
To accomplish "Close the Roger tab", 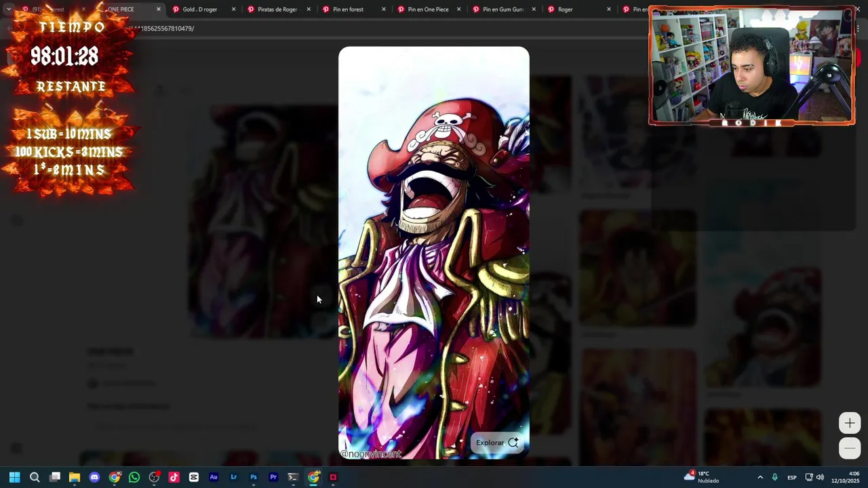I will tap(608, 9).
